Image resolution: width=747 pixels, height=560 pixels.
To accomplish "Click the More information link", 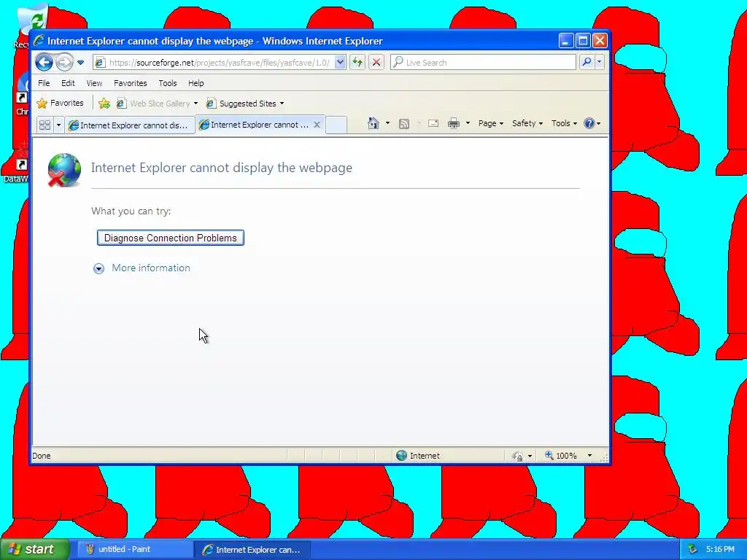I will click(151, 268).
